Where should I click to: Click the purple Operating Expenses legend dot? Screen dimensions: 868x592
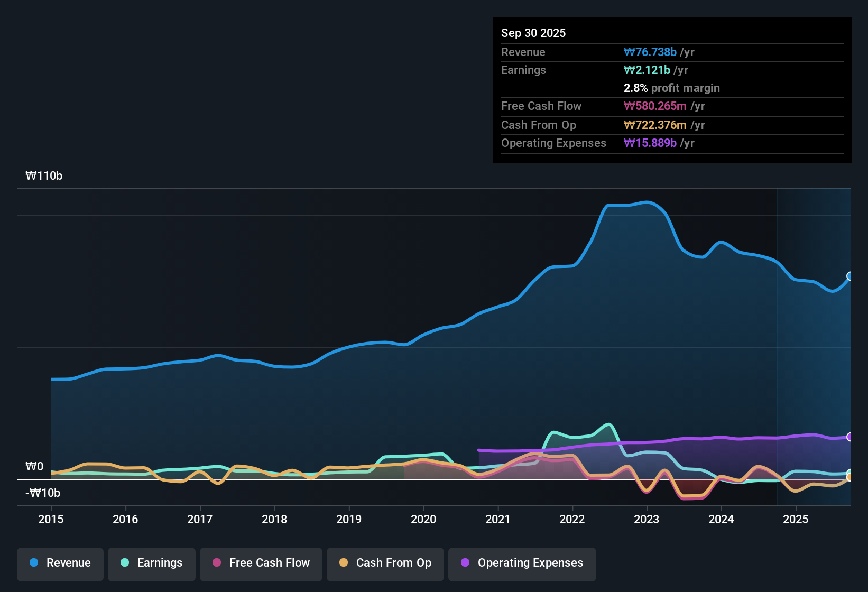pos(465,563)
